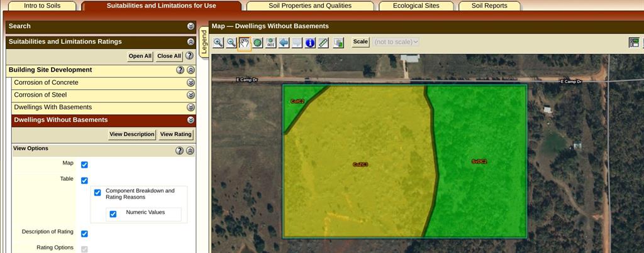Switch to Intro to Soils tab
The image size is (644, 253).
pyautogui.click(x=42, y=6)
